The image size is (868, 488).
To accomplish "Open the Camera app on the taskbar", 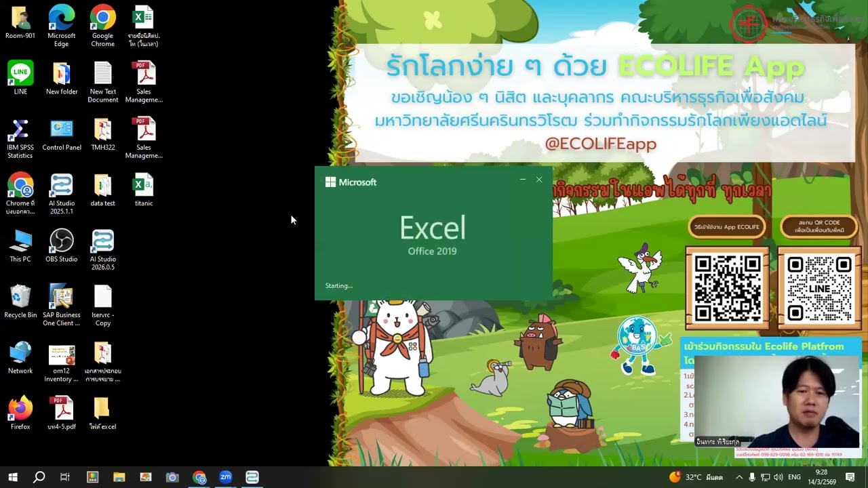I will (172, 477).
